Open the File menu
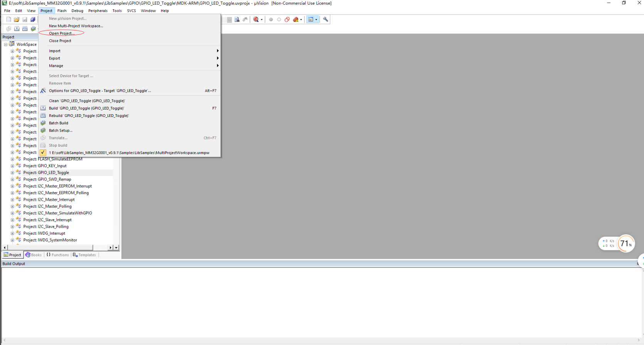This screenshot has height=345, width=644. pyautogui.click(x=7, y=11)
